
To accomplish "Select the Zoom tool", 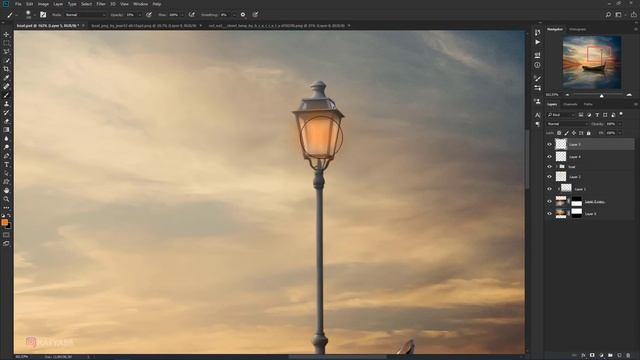I will [6, 199].
